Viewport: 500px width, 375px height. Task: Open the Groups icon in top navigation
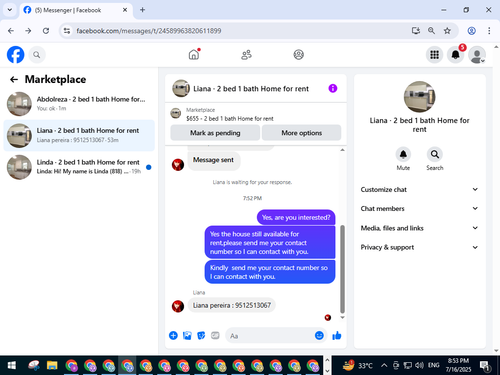(x=298, y=55)
